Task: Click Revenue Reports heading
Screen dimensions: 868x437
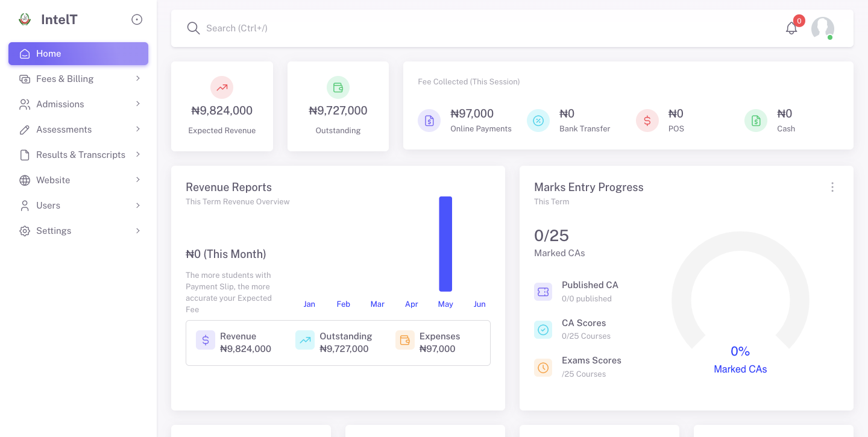Action: pyautogui.click(x=228, y=187)
